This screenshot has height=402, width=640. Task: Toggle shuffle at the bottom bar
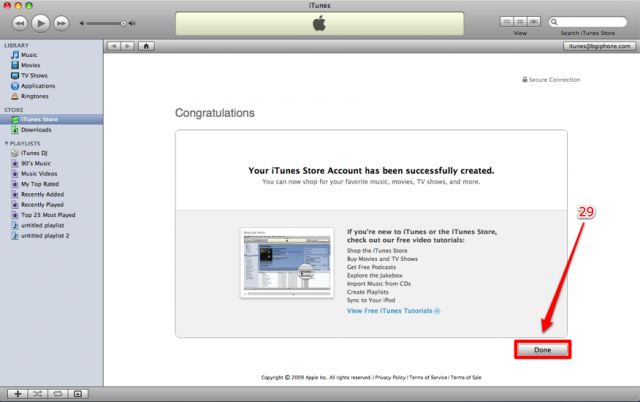[x=37, y=393]
